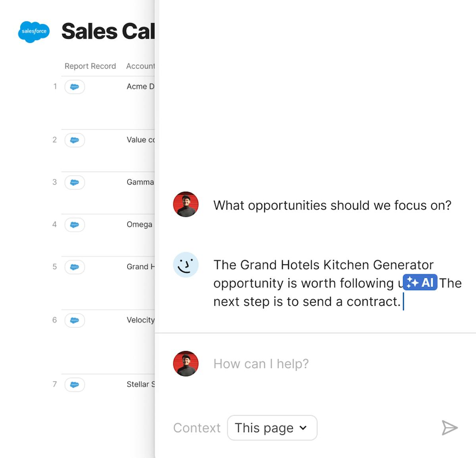
Task: Click the blue AI sparkle badge
Action: click(420, 283)
